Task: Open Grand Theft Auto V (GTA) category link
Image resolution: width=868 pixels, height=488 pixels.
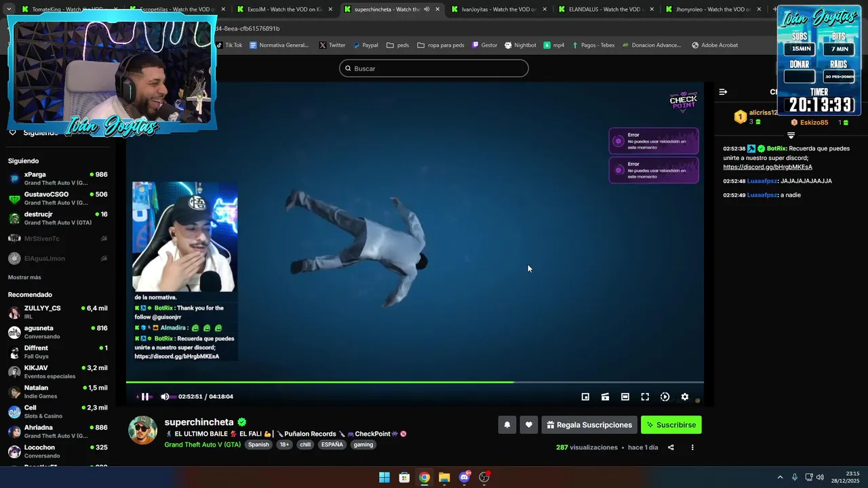Action: pos(202,445)
